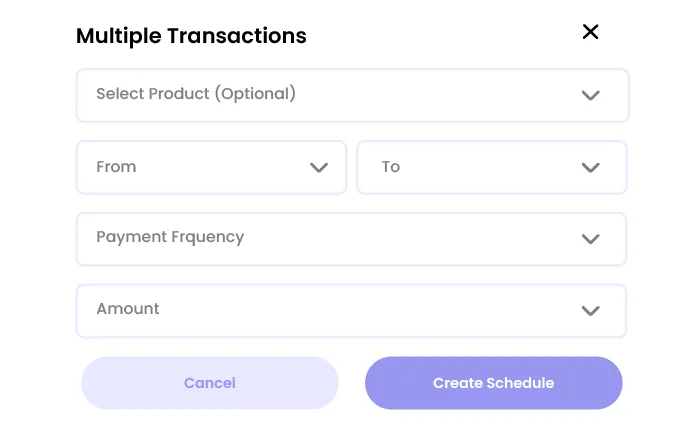The width and height of the screenshot is (689, 433).
Task: Click the Multiple Transactions heading
Action: 191,36
